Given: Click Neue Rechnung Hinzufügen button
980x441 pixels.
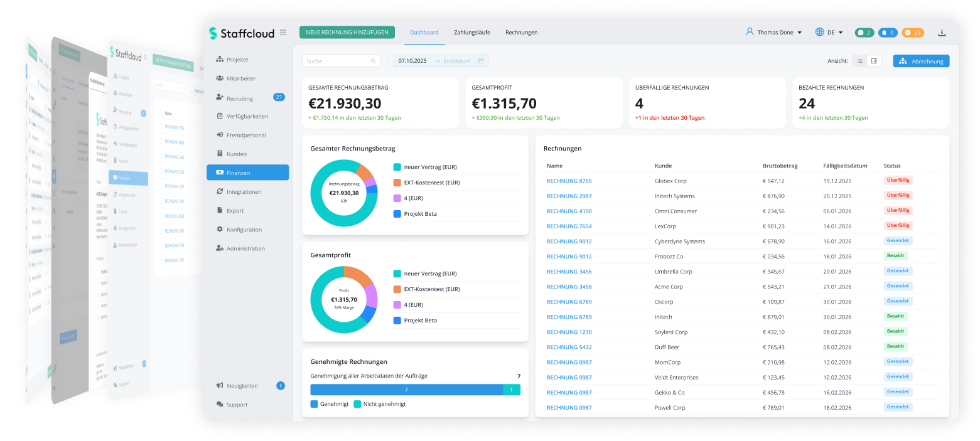Looking at the screenshot, I should (347, 33).
